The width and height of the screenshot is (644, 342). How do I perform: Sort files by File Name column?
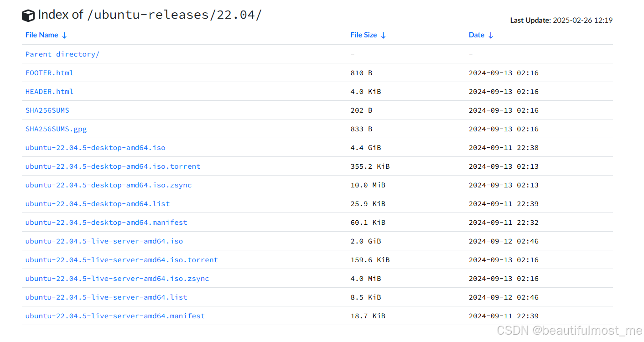tap(41, 35)
